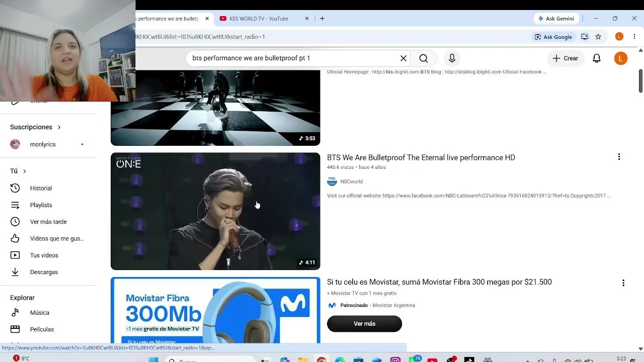The height and width of the screenshot is (362, 644).
Task: Open the Descargas download icon
Action: 15,272
